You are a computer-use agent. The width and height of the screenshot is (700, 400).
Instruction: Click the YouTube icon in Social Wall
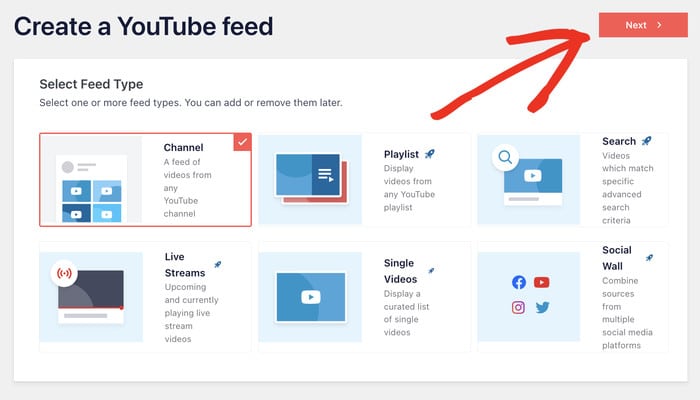(x=542, y=282)
